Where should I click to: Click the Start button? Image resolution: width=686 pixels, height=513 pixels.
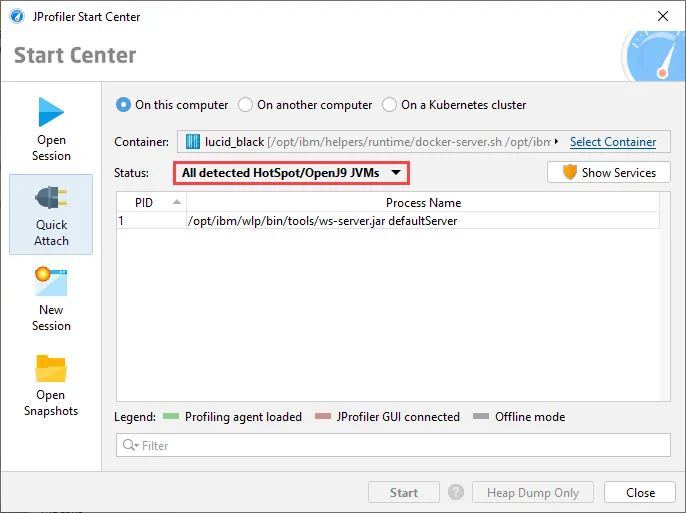[x=404, y=493]
